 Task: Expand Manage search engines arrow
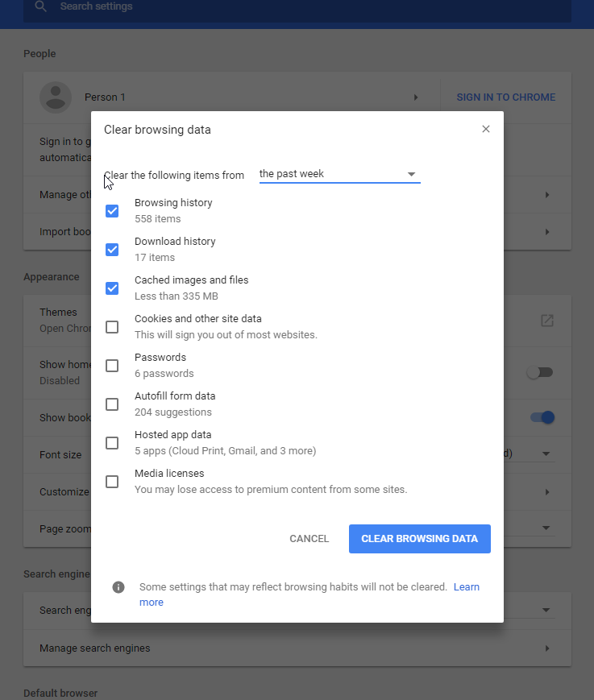pos(547,648)
